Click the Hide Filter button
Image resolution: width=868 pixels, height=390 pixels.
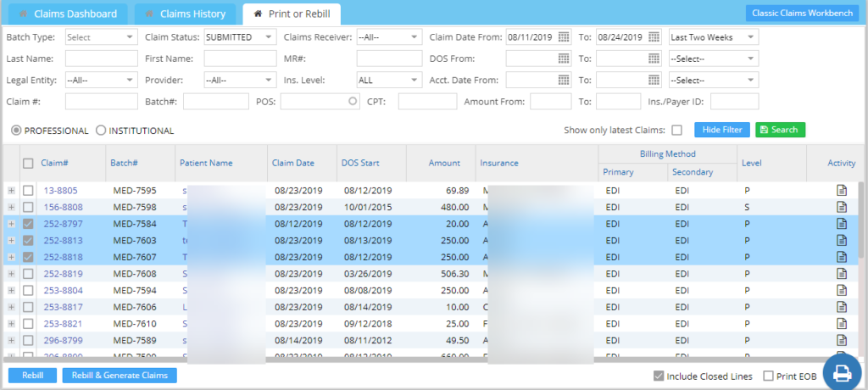click(x=722, y=130)
